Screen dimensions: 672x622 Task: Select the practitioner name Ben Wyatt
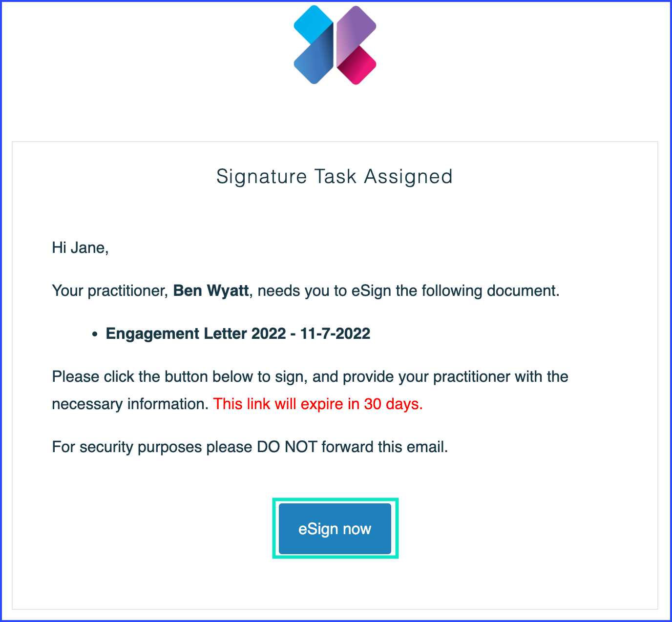[x=211, y=291]
